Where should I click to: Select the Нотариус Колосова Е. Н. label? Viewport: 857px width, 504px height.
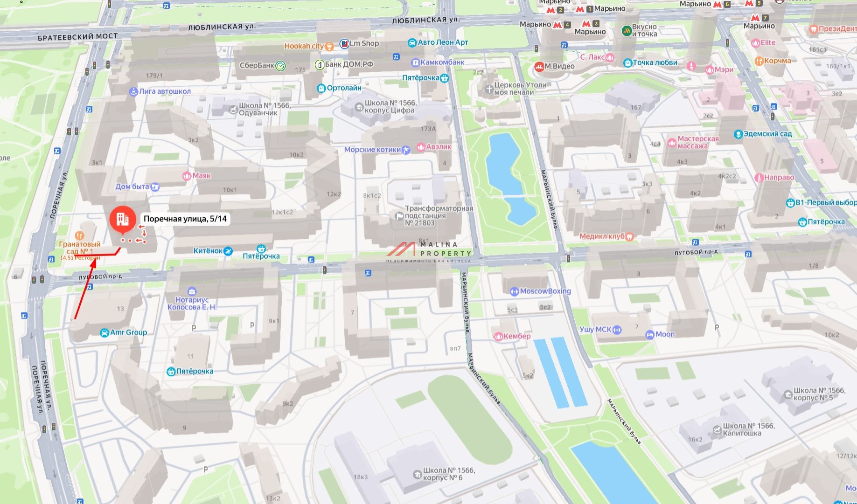[x=192, y=304]
